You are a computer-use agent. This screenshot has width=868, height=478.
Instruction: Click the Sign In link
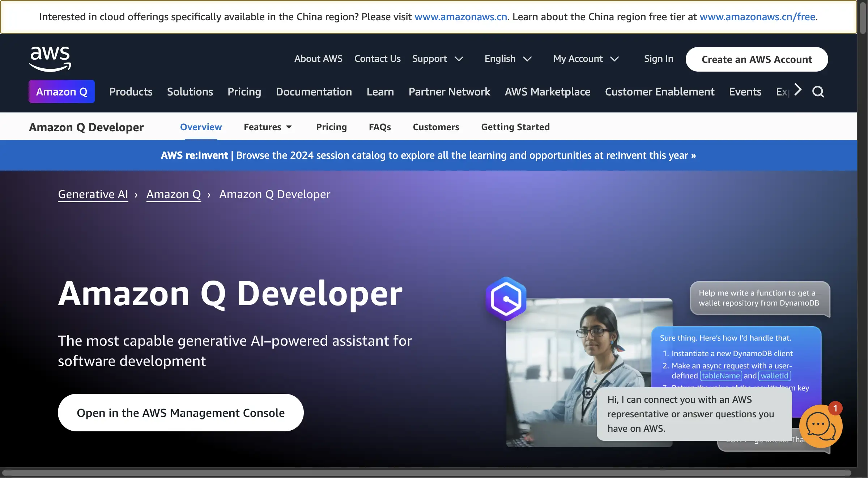pyautogui.click(x=658, y=59)
